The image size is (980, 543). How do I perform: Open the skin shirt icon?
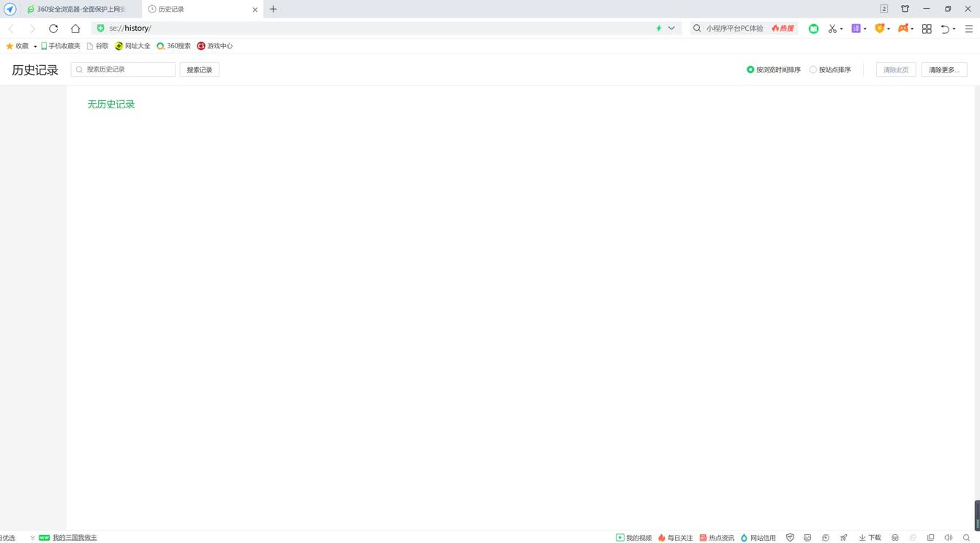905,9
